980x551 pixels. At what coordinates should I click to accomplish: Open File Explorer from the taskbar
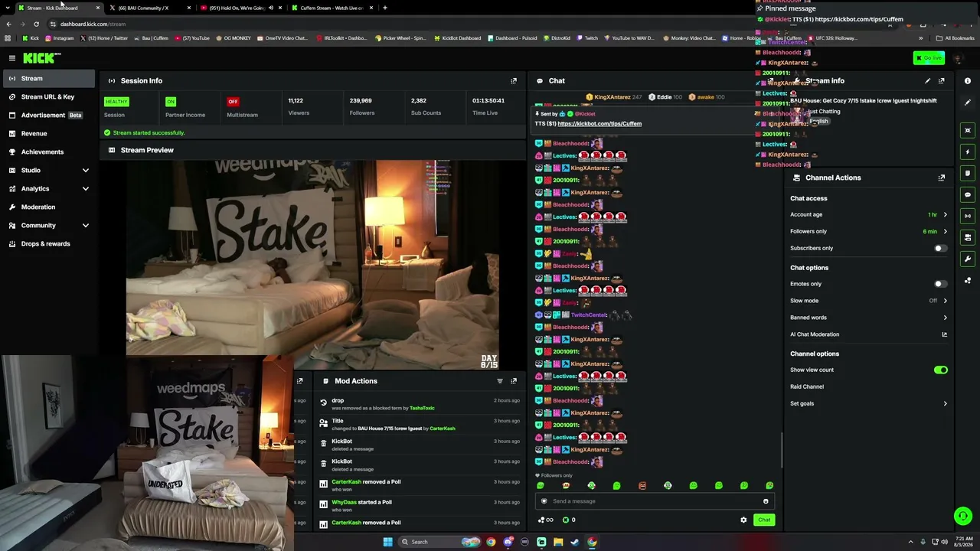(558, 542)
